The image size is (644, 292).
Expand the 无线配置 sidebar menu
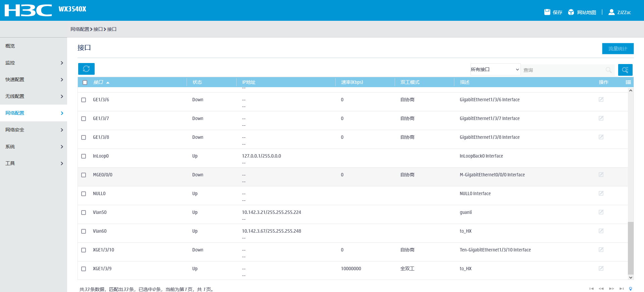(x=34, y=96)
